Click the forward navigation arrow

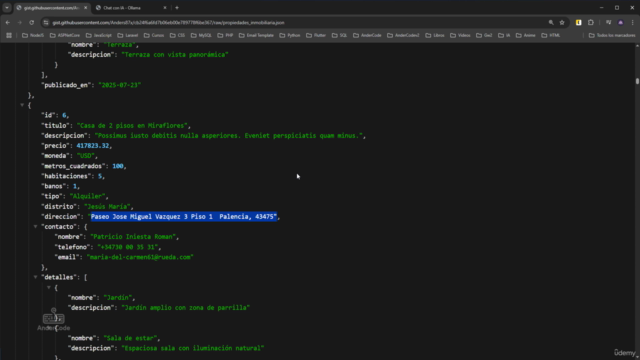coord(20,22)
